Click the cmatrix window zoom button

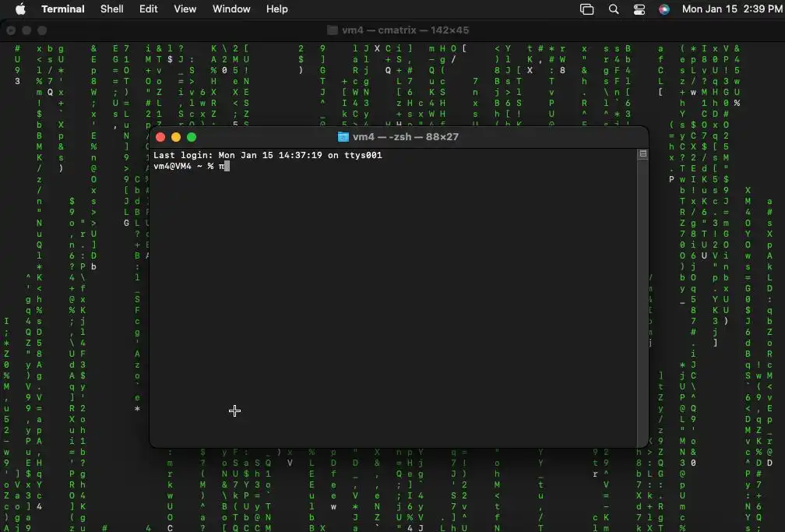click(42, 30)
